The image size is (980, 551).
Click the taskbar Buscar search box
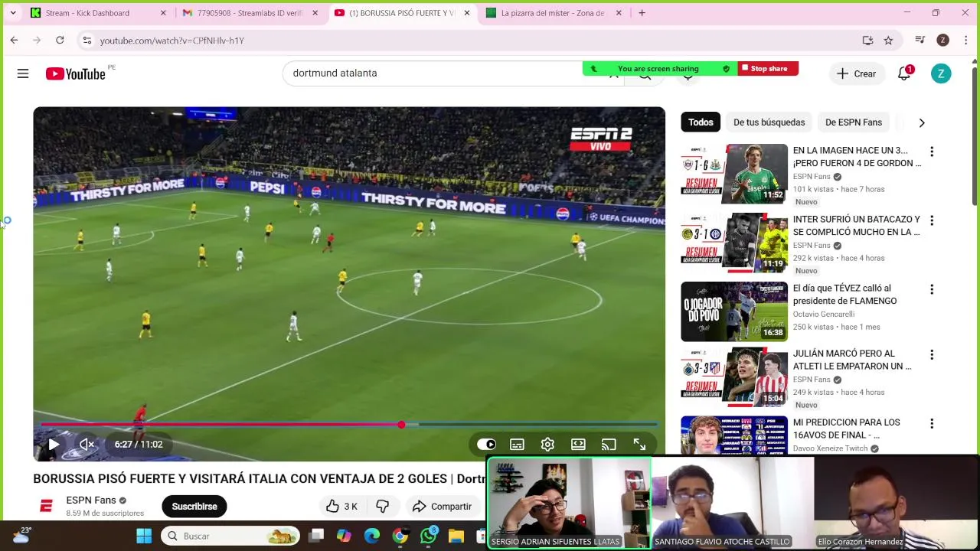tap(230, 536)
